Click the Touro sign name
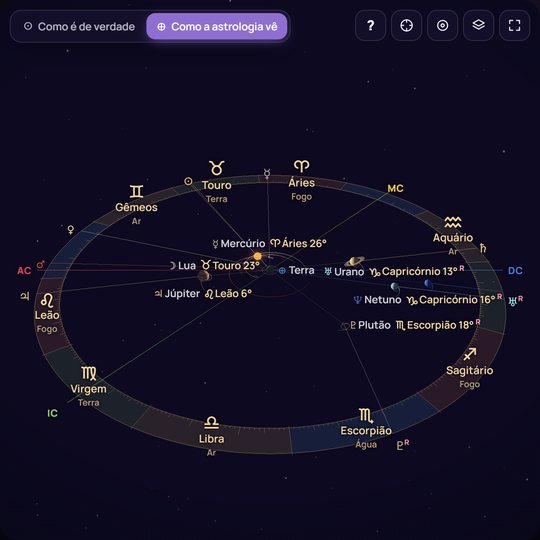 (x=217, y=185)
